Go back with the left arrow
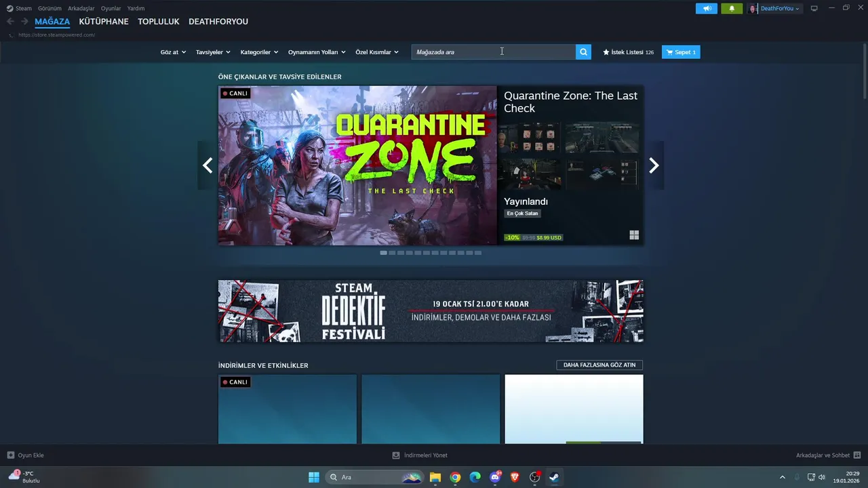The height and width of the screenshot is (488, 868). point(10,22)
